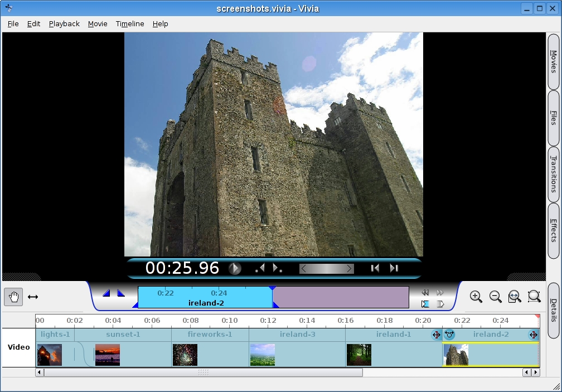Open the Timeline menu
The width and height of the screenshot is (562, 392).
click(x=130, y=23)
